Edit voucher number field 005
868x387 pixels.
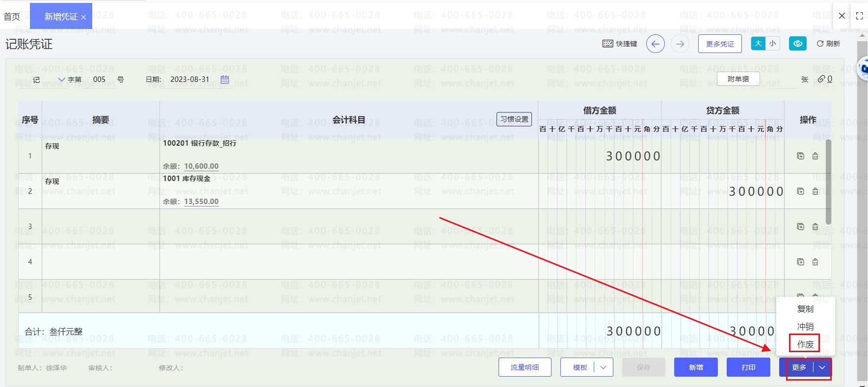pos(99,79)
